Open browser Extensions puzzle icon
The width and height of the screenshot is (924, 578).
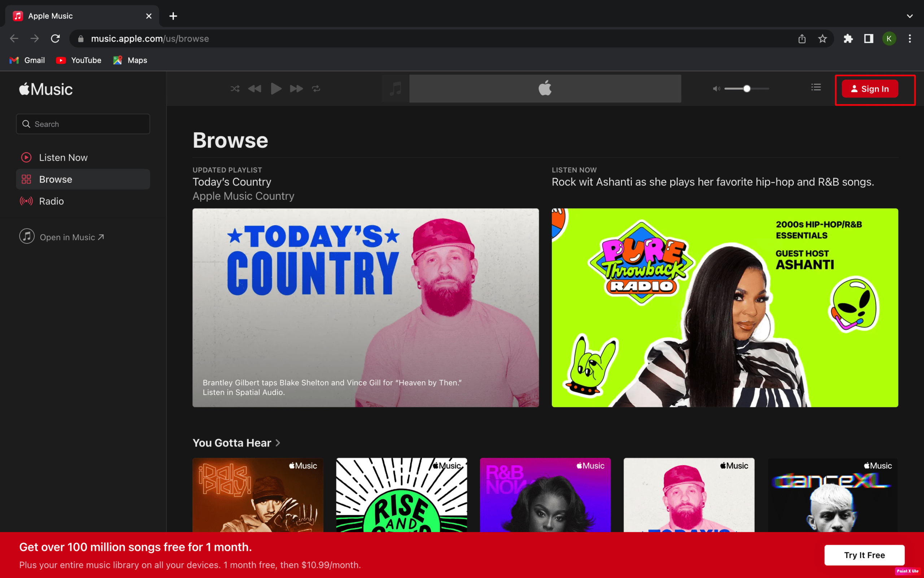pos(848,39)
